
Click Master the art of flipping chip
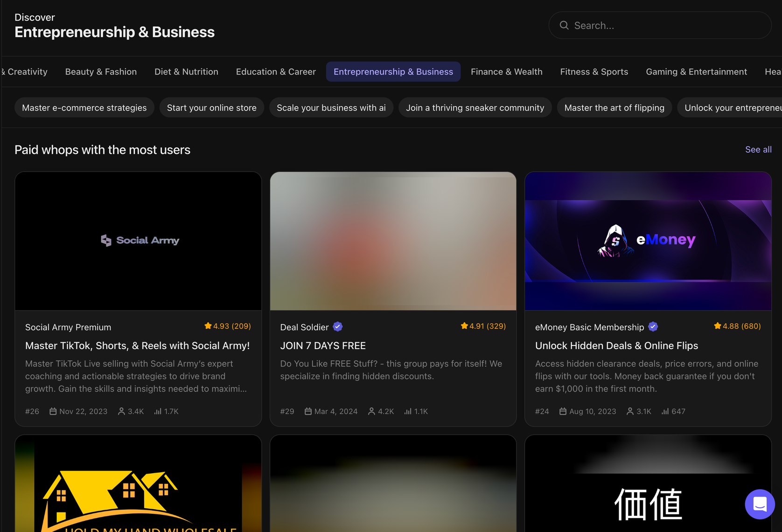click(x=614, y=108)
